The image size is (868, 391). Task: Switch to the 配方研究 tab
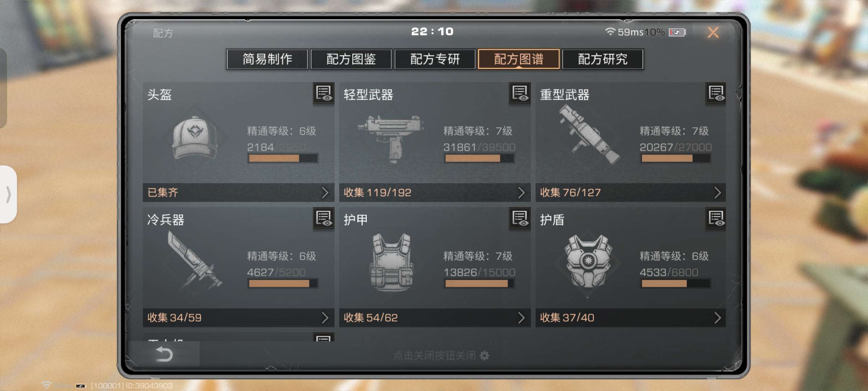pyautogui.click(x=603, y=59)
